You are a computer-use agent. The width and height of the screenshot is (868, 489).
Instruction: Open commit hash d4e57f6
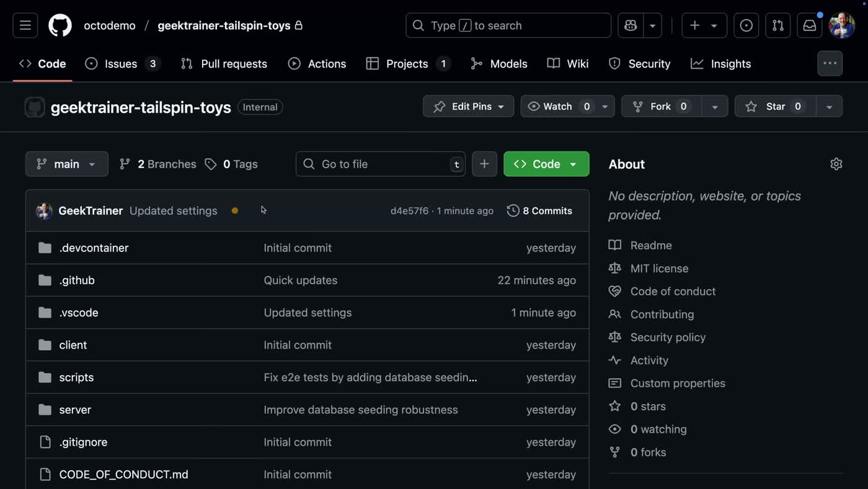pos(409,211)
